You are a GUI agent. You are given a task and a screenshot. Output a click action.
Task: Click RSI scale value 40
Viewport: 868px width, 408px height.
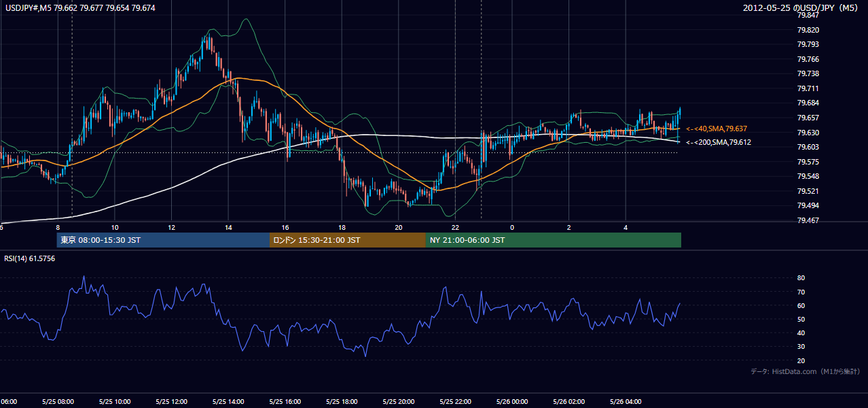[801, 333]
